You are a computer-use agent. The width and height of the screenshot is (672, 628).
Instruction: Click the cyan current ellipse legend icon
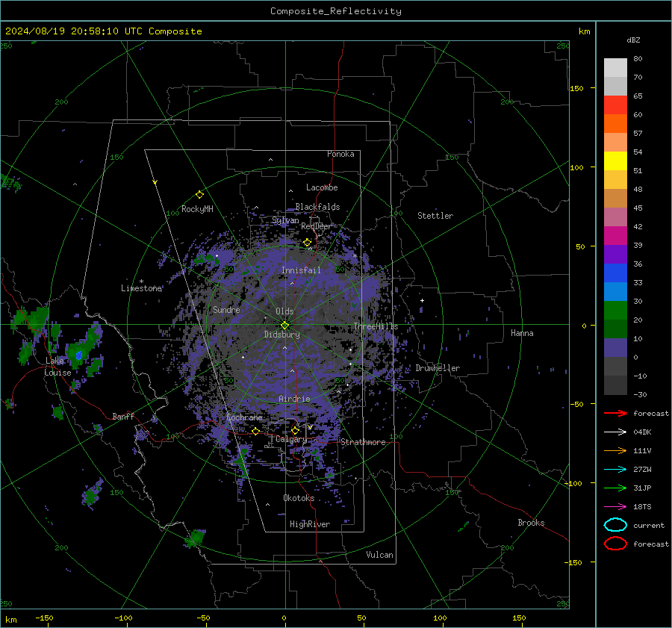pyautogui.click(x=615, y=525)
